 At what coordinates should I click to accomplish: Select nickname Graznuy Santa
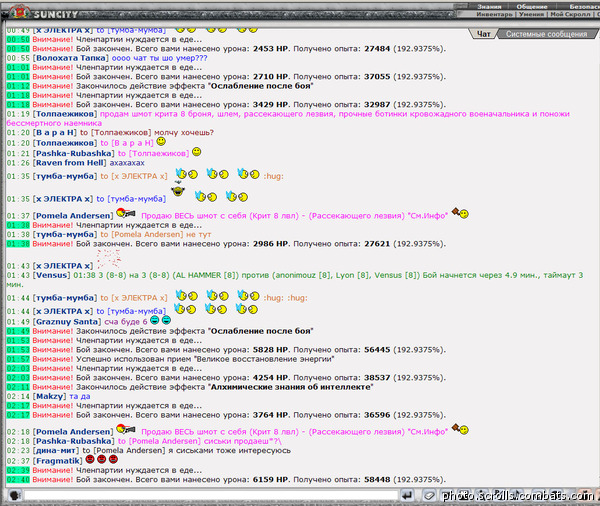coord(67,322)
